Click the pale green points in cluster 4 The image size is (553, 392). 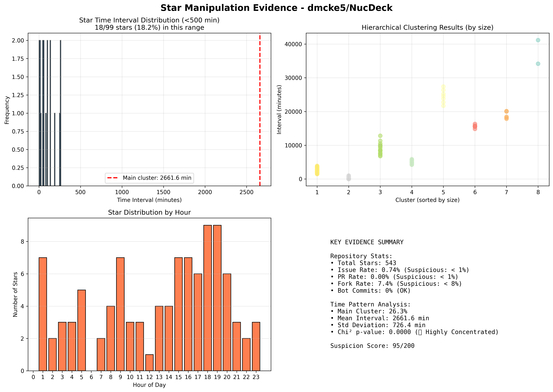(x=412, y=162)
